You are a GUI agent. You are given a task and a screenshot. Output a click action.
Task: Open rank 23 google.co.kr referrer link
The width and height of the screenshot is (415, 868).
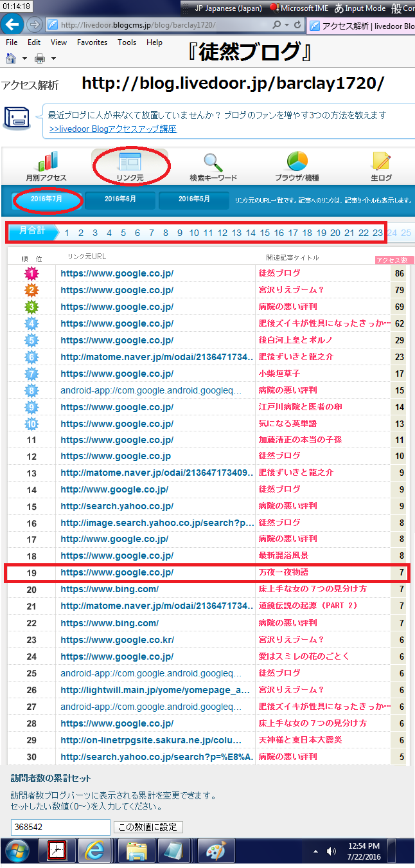pyautogui.click(x=117, y=640)
